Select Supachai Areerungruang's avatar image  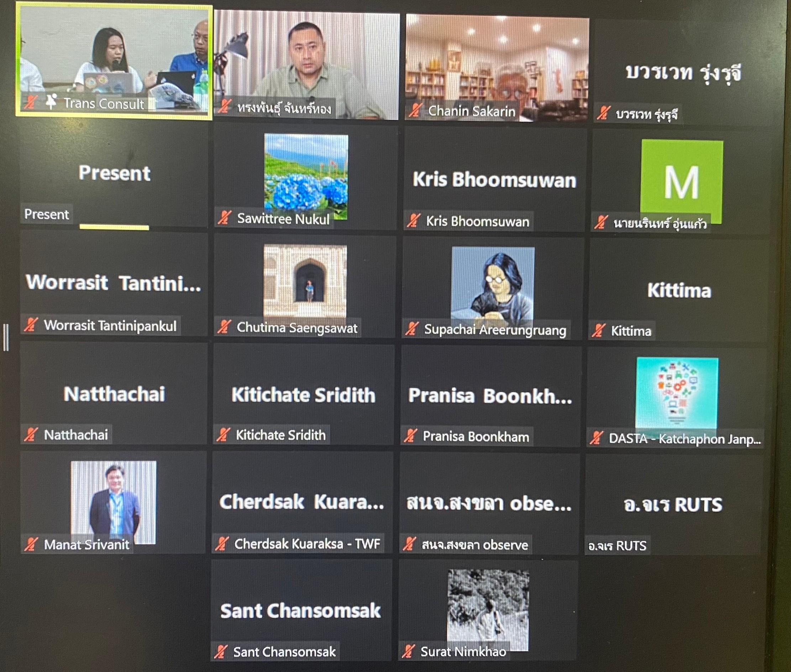[x=492, y=286]
